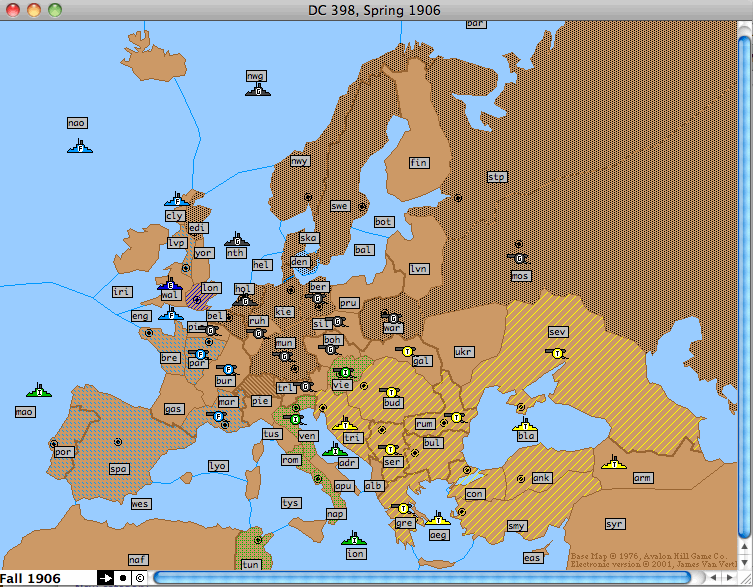The height and width of the screenshot is (587, 753).
Task: Select the French fleet beside eng
Action: (171, 314)
